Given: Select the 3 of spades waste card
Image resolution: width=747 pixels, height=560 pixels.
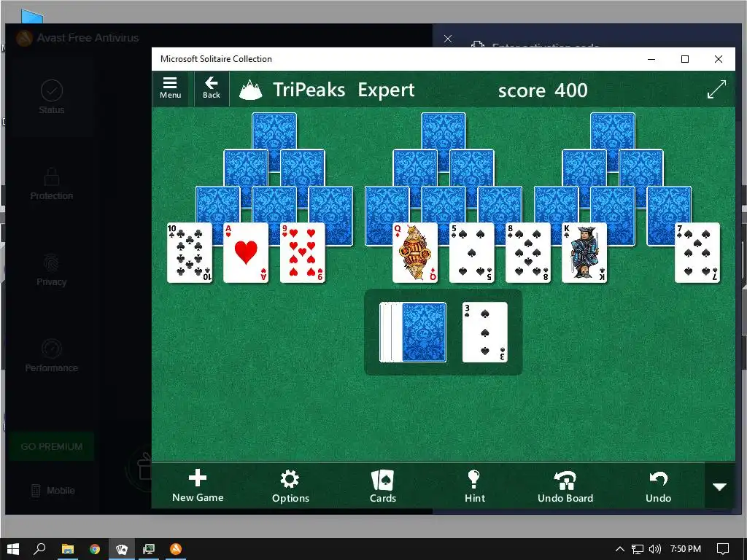Looking at the screenshot, I should point(484,332).
